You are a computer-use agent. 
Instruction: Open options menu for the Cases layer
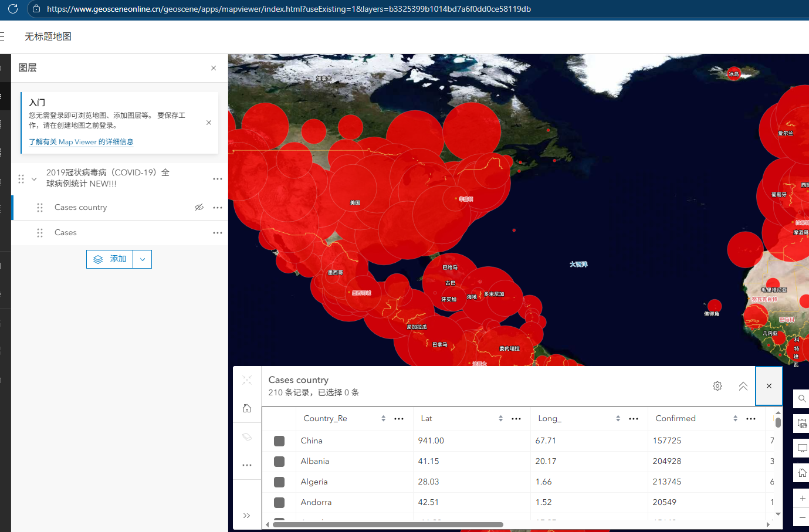[218, 233]
